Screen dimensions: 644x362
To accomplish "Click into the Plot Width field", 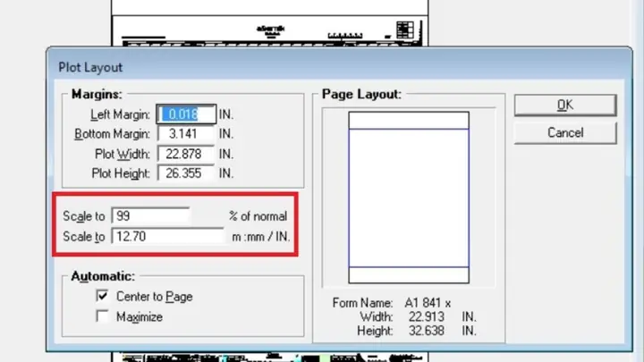I will (186, 154).
